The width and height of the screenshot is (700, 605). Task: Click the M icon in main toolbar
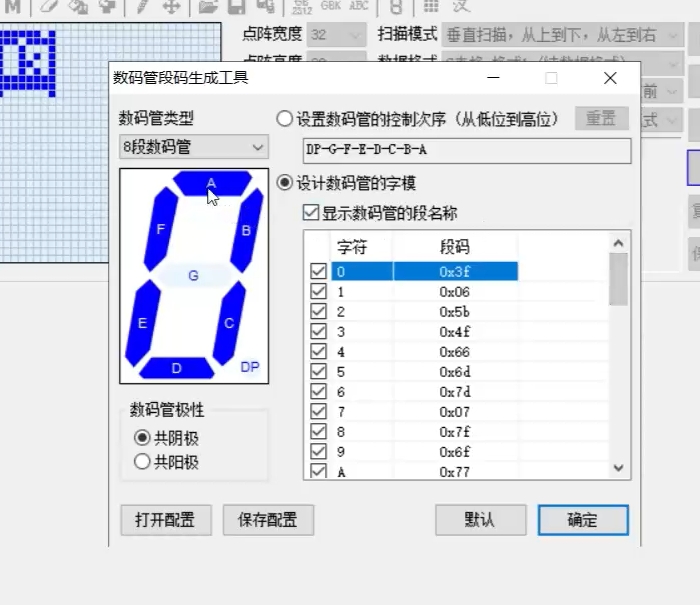pyautogui.click(x=12, y=6)
